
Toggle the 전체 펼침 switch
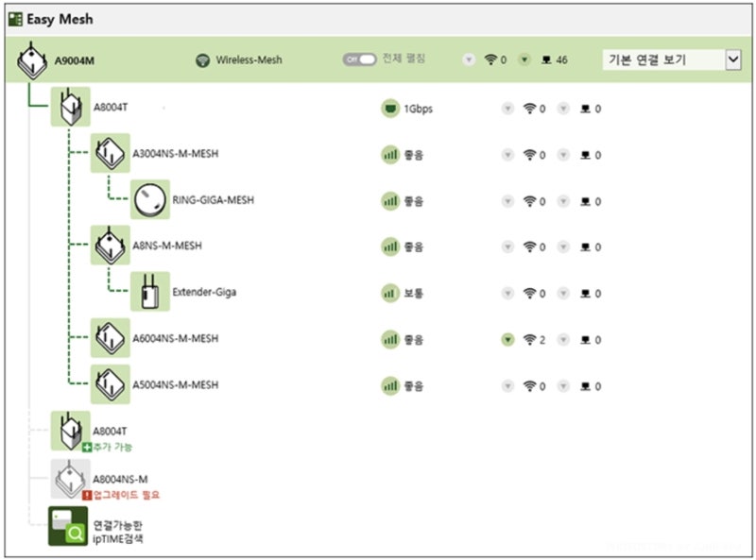pos(359,59)
